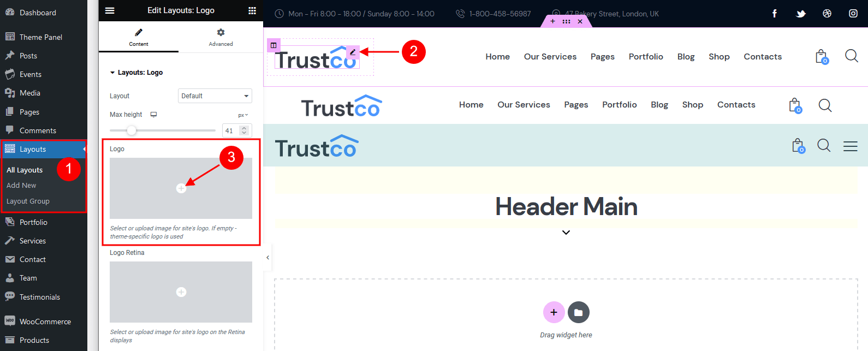The width and height of the screenshot is (868, 351).
Task: Open the Elementor hamburger menu
Action: [110, 10]
